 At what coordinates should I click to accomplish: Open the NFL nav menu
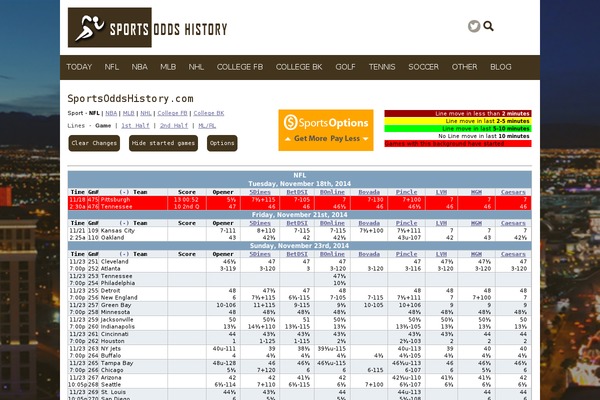tap(112, 67)
